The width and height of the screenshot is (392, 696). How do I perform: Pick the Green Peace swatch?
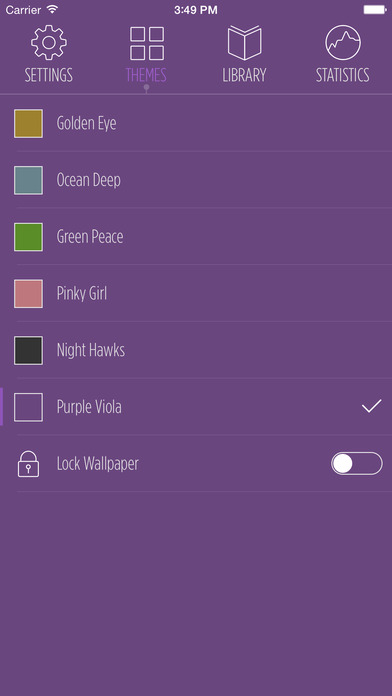(x=28, y=237)
